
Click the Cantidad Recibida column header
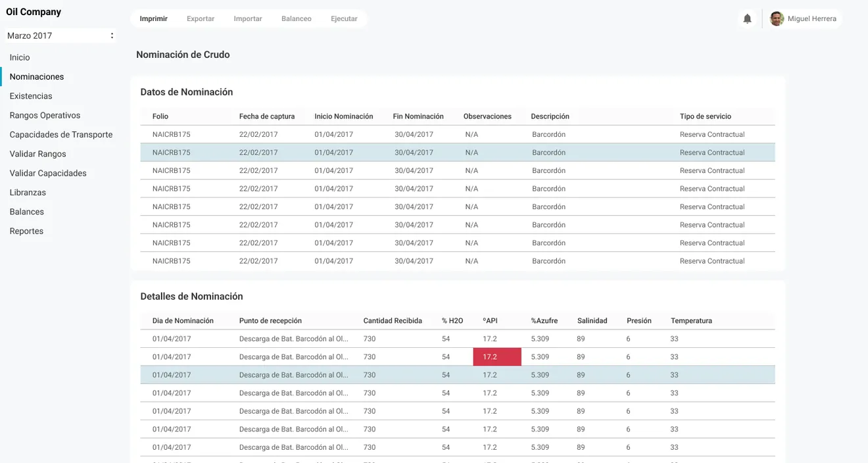tap(393, 321)
